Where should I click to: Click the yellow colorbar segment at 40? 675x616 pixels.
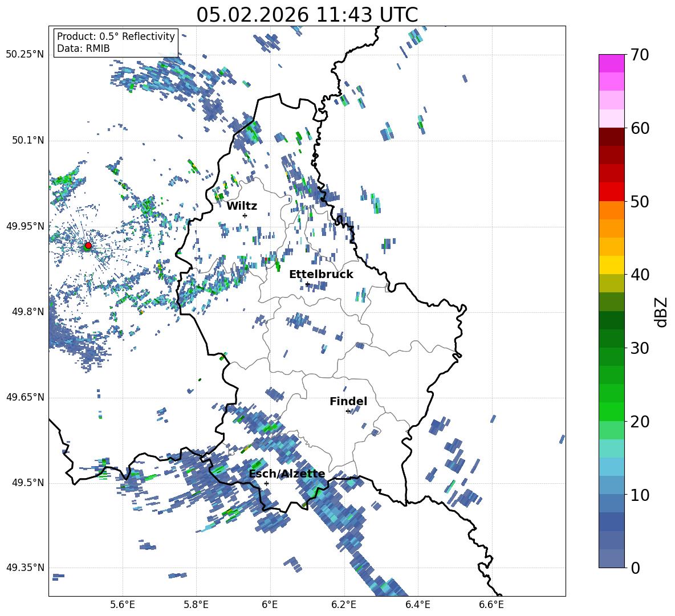pyautogui.click(x=611, y=265)
